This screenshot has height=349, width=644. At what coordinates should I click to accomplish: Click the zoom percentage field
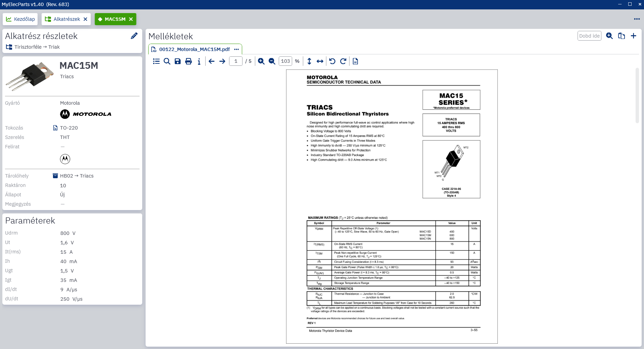click(285, 61)
